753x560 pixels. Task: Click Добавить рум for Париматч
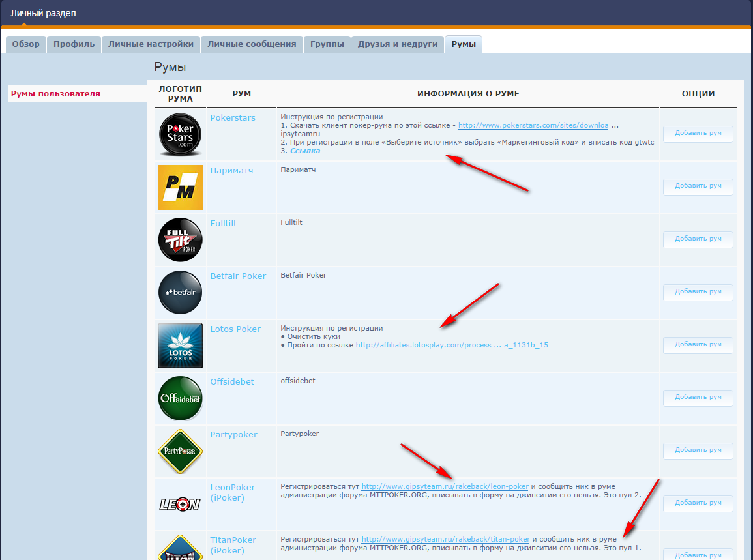point(698,186)
